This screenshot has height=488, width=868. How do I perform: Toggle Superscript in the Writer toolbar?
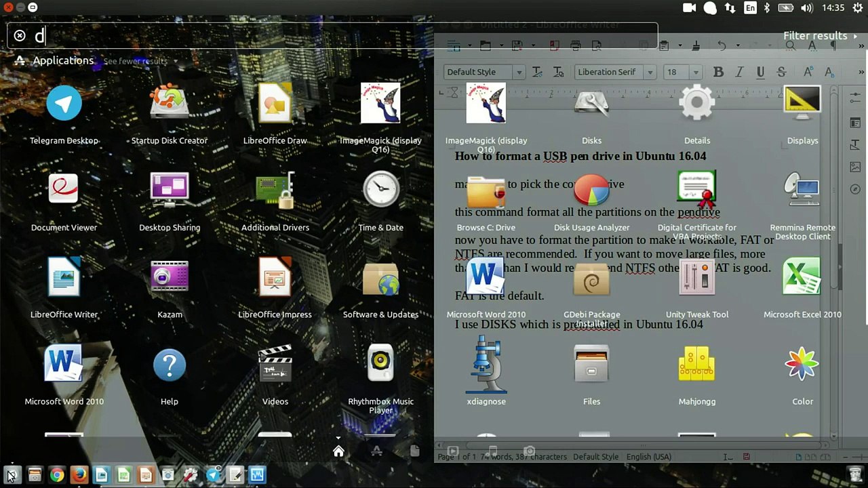pyautogui.click(x=808, y=72)
